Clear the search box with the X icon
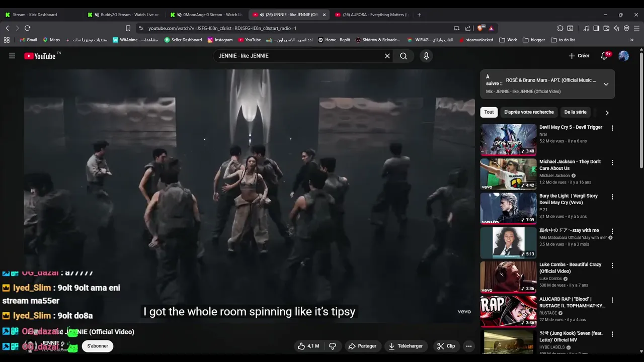This screenshot has width=644, height=362. coord(387,56)
